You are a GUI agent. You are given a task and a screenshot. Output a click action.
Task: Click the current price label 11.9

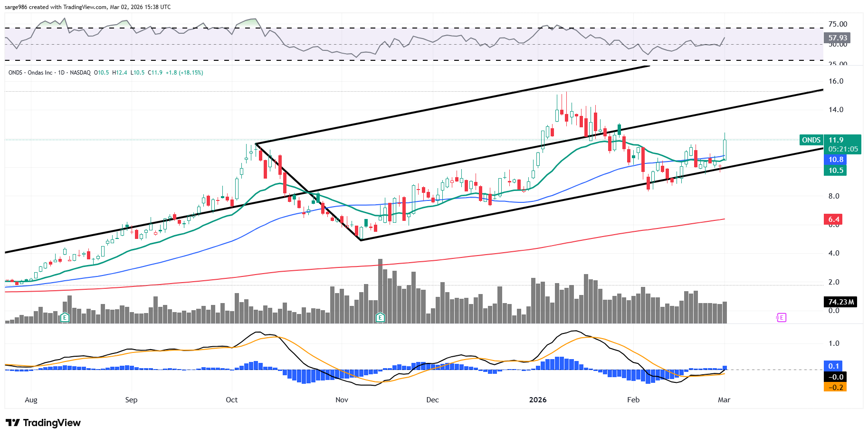point(836,140)
